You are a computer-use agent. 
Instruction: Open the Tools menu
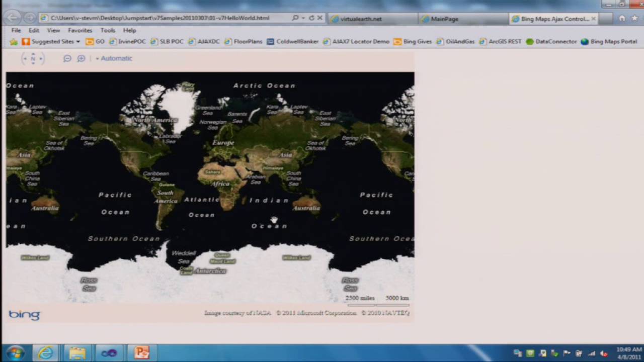108,30
